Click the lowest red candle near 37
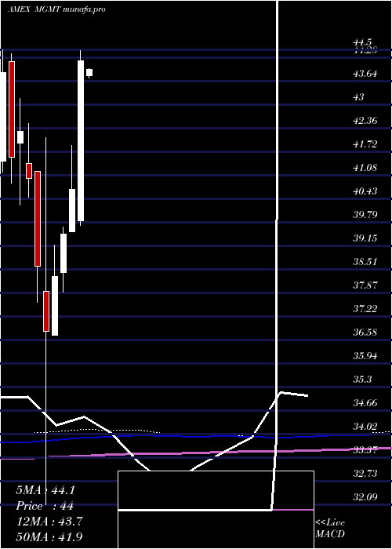The width and height of the screenshot is (392, 549). click(x=46, y=311)
